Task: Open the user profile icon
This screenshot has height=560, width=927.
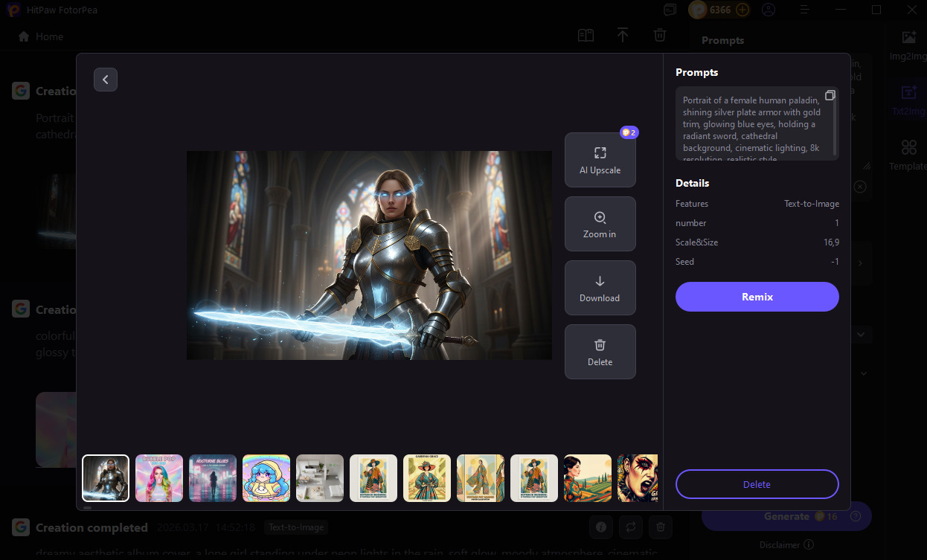Action: pos(769,10)
